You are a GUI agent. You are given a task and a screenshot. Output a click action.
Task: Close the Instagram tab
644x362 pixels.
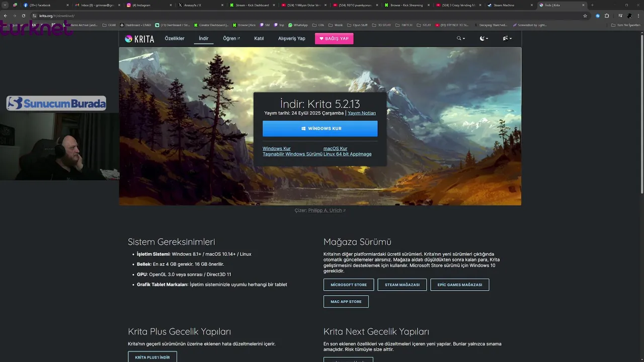pos(170,5)
